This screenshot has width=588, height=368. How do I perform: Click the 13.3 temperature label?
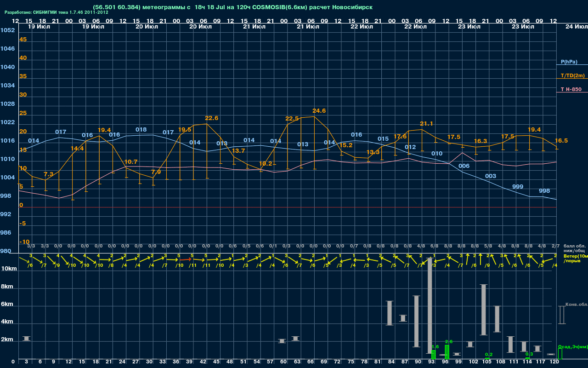click(373, 152)
